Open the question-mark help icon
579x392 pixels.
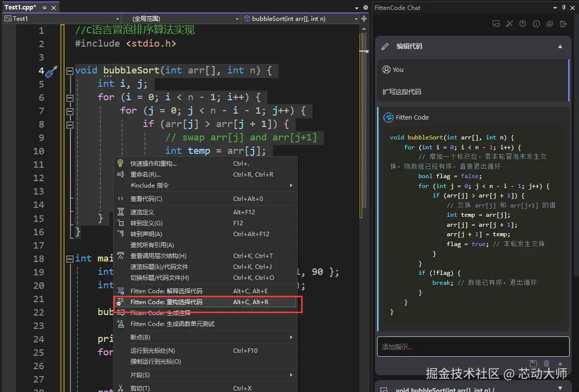[x=522, y=24]
